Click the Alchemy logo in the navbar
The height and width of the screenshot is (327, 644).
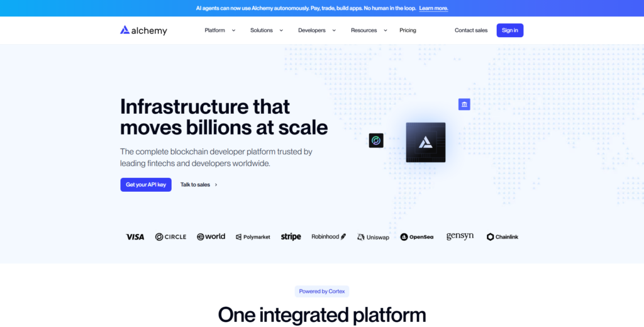click(144, 30)
